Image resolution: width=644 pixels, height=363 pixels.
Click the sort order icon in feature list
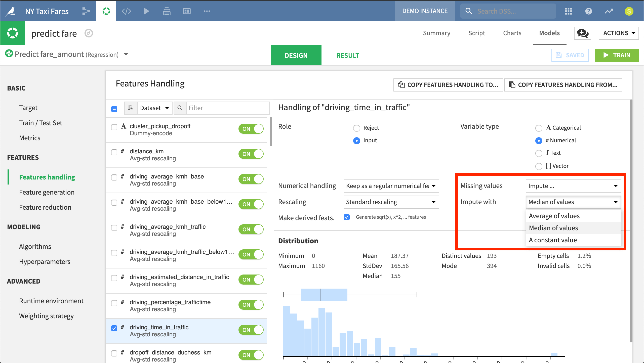tap(131, 108)
